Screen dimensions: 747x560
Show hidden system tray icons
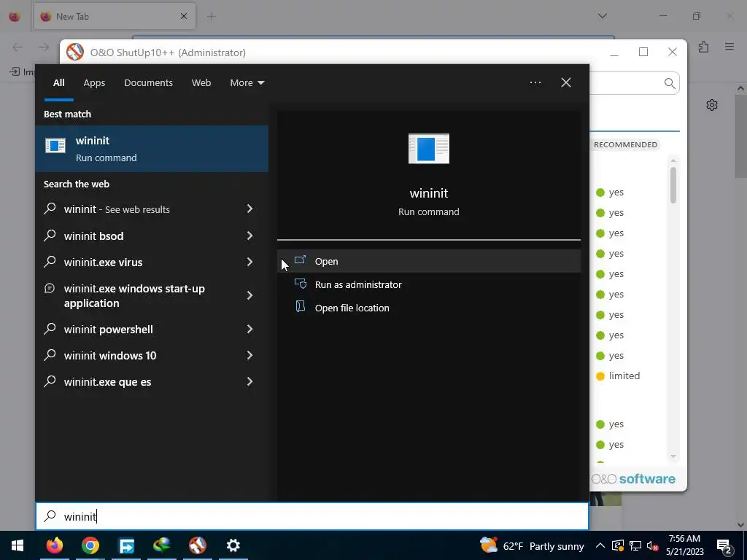click(x=600, y=545)
